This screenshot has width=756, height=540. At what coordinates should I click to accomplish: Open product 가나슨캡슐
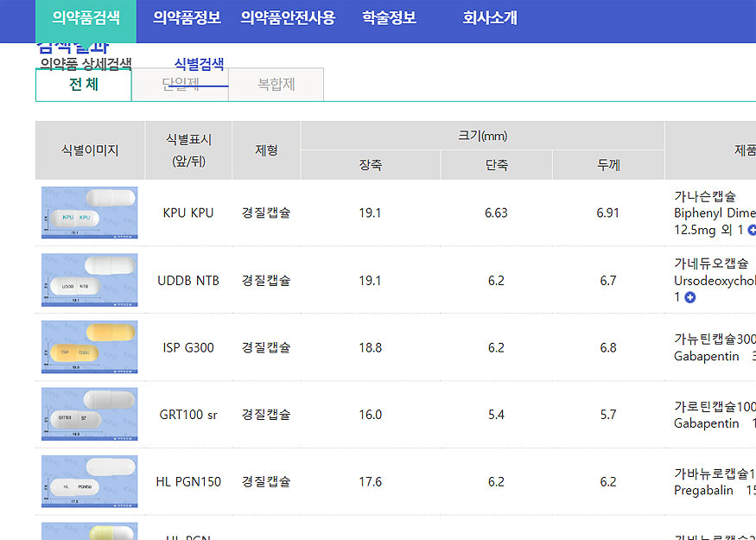[705, 196]
